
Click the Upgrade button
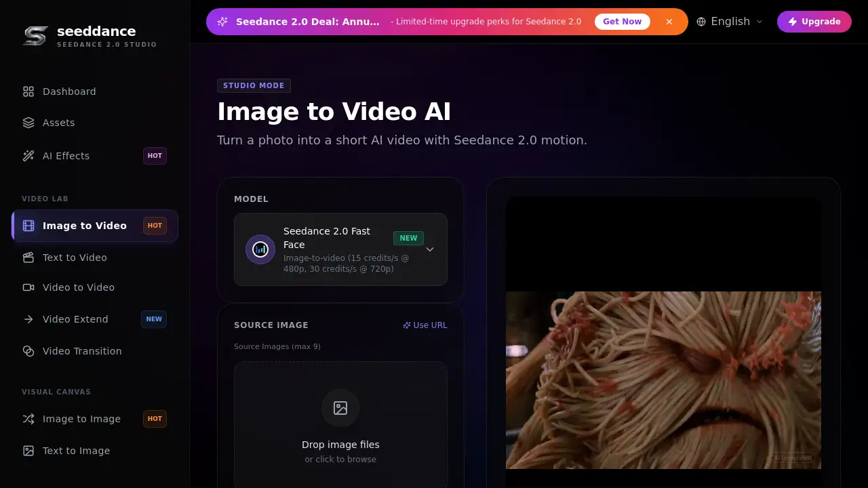coord(814,22)
